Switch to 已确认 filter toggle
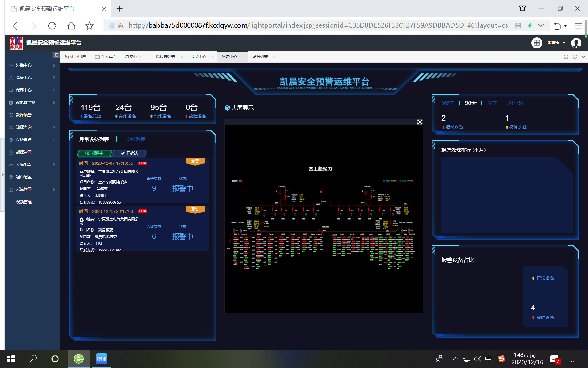The image size is (588, 368). (x=129, y=153)
